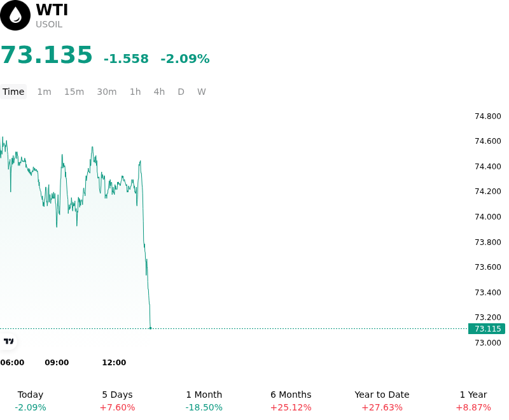The image size is (509, 420).
Task: Select the Time chart view tab
Action: (13, 92)
